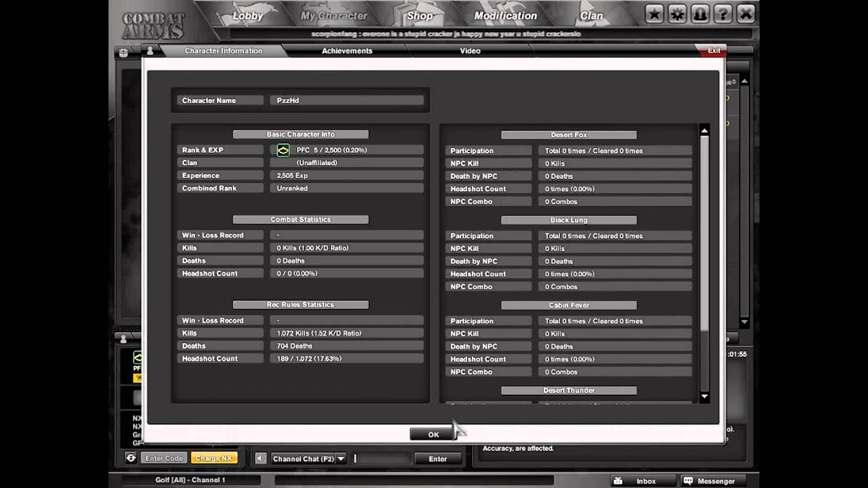Click the PFC rank insignia icon

283,150
